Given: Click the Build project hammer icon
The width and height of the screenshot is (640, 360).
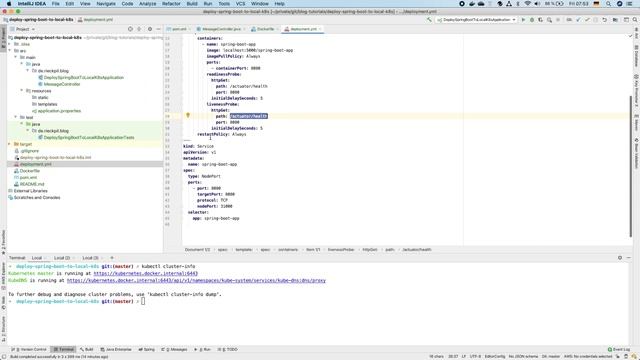Looking at the screenshot, I should 429,20.
